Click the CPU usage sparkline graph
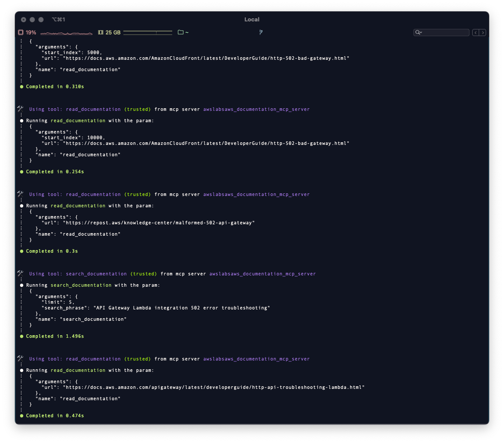The width and height of the screenshot is (504, 443). point(66,33)
